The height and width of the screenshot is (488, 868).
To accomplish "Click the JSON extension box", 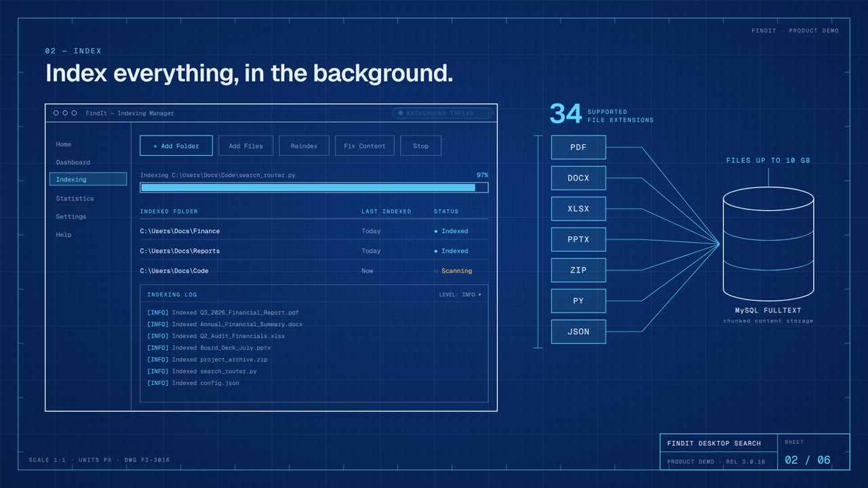I will pyautogui.click(x=578, y=331).
